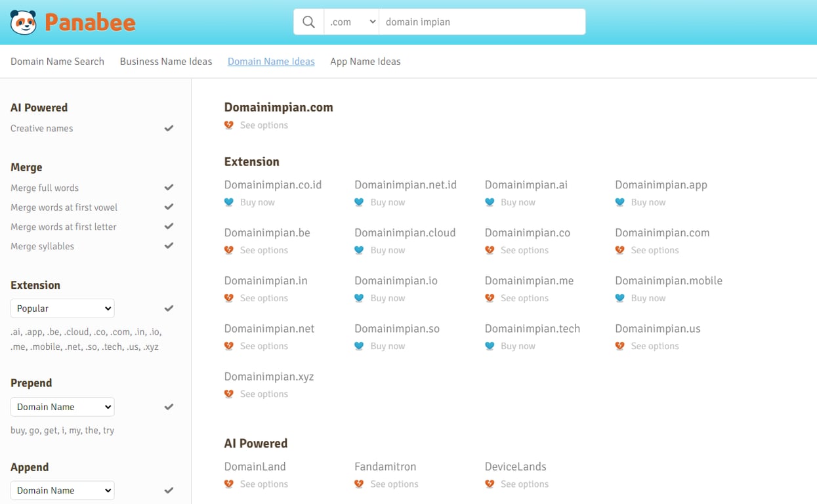
Task: Click the broken heart icon under Fandamitron
Action: [x=359, y=484]
